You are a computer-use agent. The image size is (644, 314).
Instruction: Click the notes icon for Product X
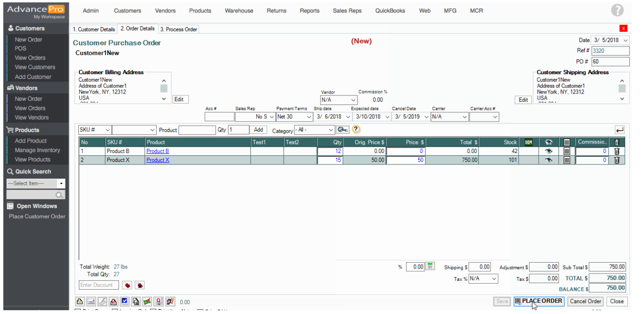(567, 160)
